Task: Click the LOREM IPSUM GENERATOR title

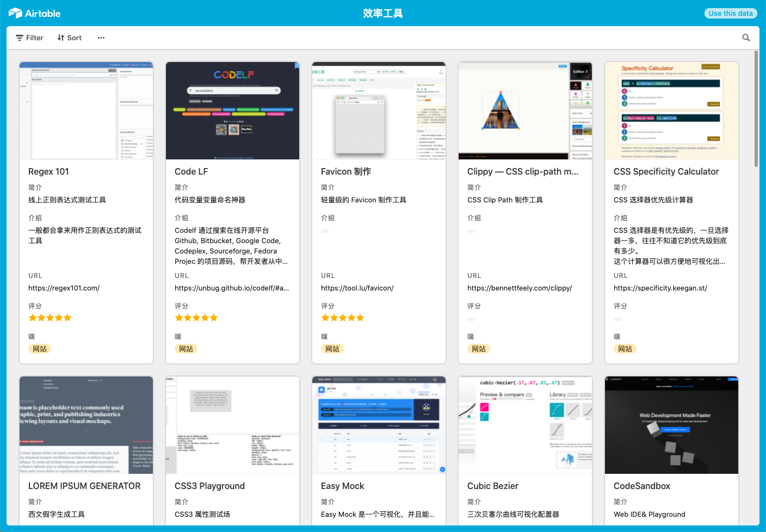Action: click(84, 486)
